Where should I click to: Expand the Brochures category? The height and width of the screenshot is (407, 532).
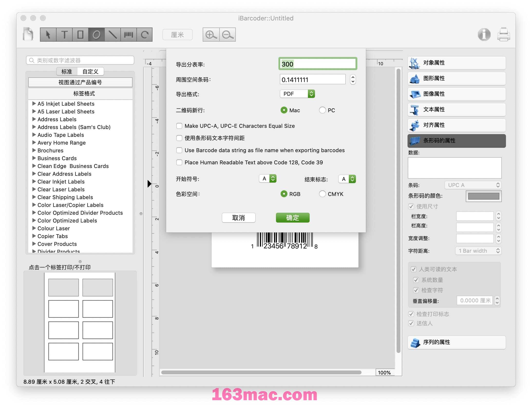click(x=34, y=150)
